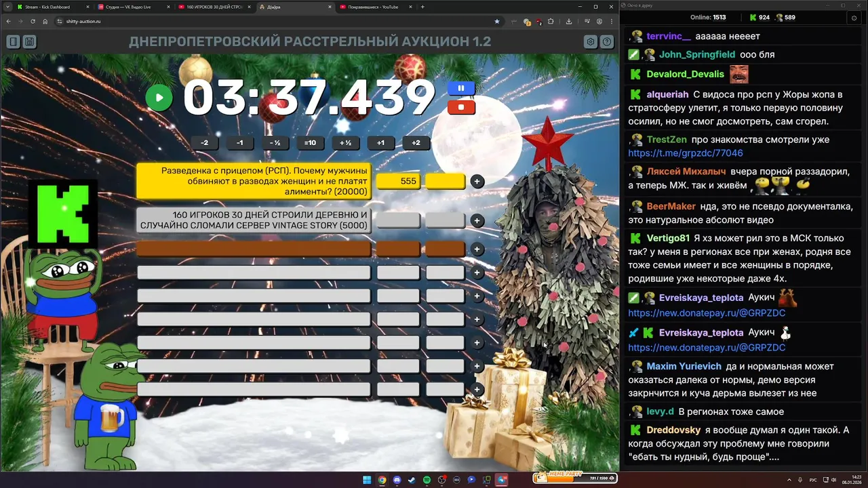Image resolution: width=868 pixels, height=488 pixels.
Task: Open the chat window settings gear icon
Action: (854, 18)
